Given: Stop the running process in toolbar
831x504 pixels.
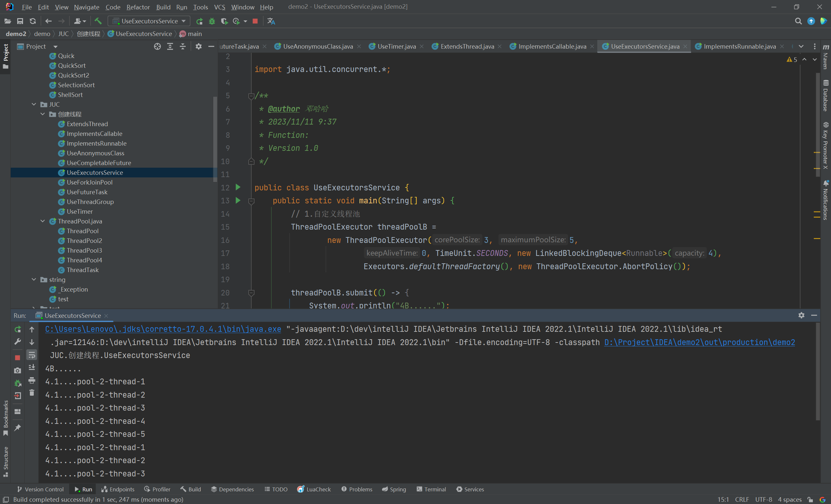Looking at the screenshot, I should click(255, 21).
